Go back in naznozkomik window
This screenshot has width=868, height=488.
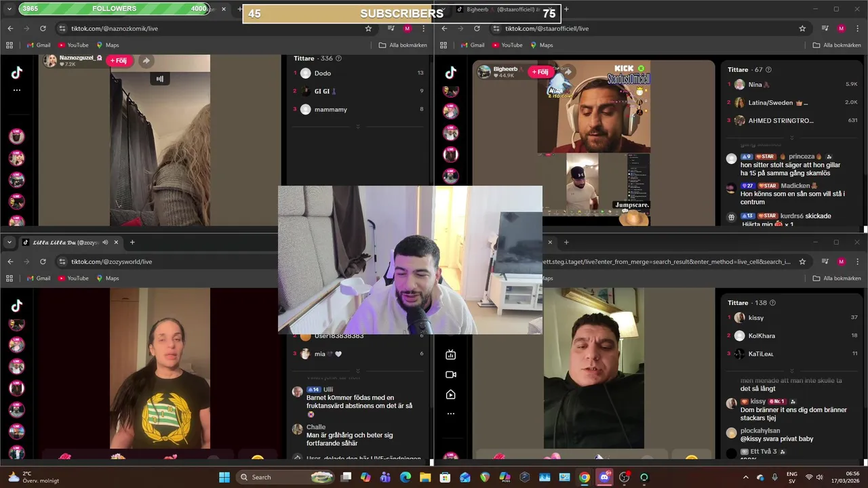point(10,28)
